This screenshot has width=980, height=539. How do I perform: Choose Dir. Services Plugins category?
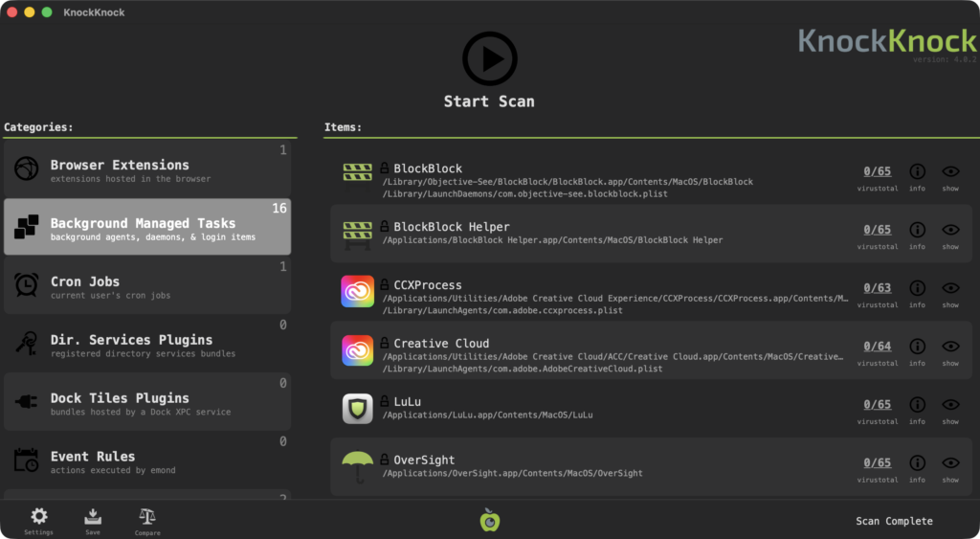(147, 344)
